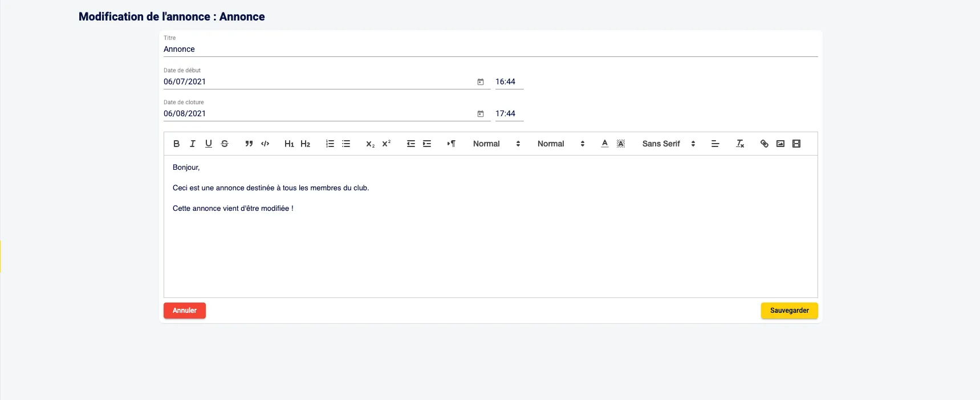Toggle superscript formatting
The height and width of the screenshot is (400, 980).
tap(387, 144)
